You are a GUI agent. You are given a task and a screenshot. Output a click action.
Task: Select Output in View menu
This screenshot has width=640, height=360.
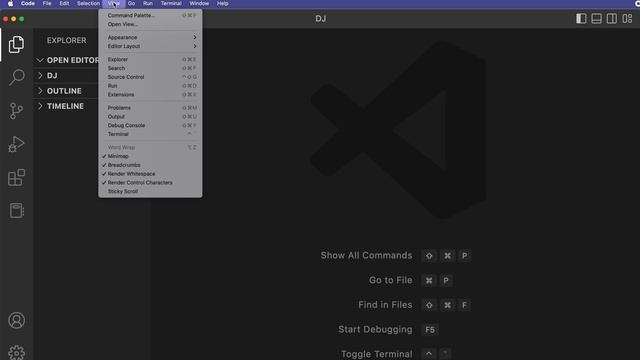coord(150,116)
